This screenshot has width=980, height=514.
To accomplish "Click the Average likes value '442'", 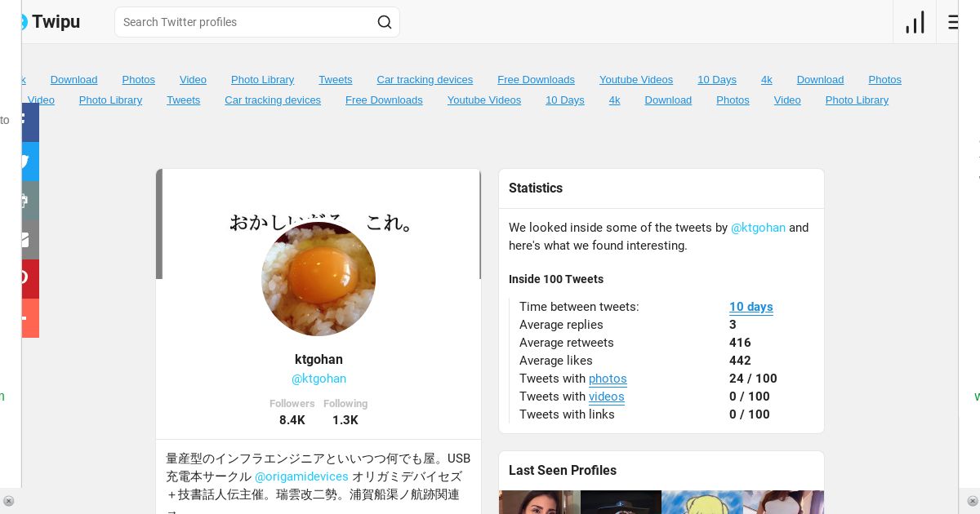I will click(740, 361).
